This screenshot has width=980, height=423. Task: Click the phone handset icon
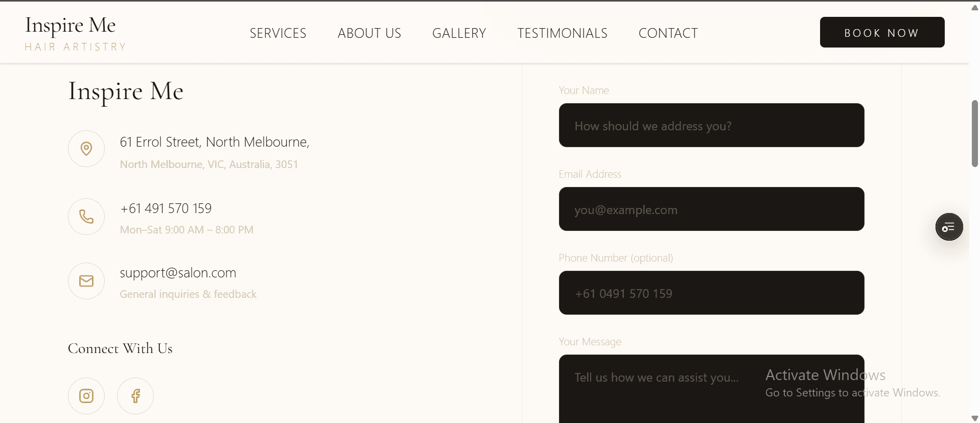click(x=86, y=217)
